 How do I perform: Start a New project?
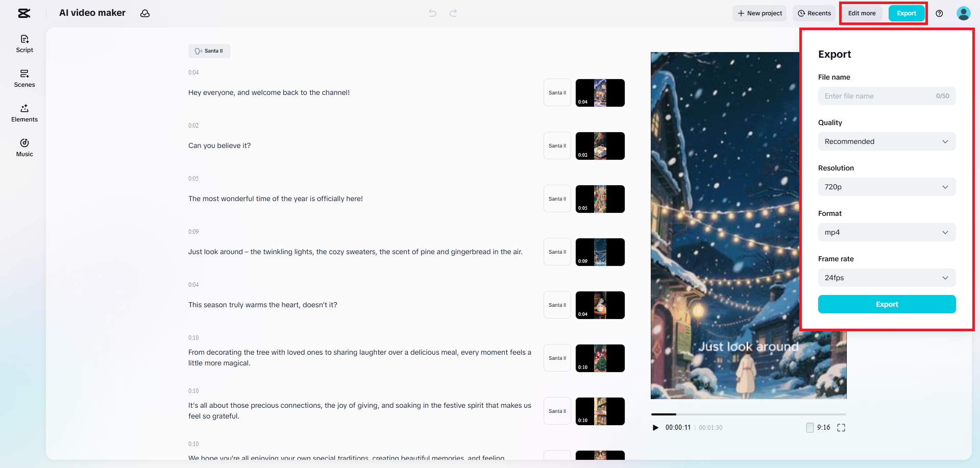[759, 13]
